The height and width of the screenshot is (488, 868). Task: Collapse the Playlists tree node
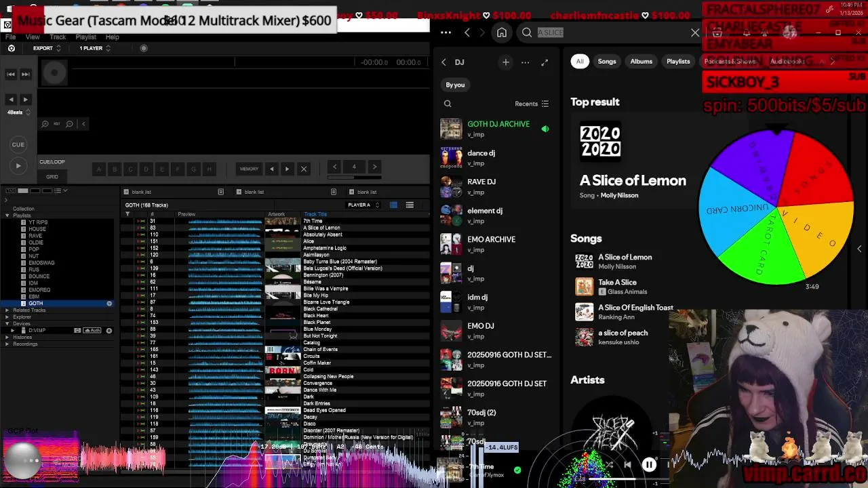[x=7, y=216]
